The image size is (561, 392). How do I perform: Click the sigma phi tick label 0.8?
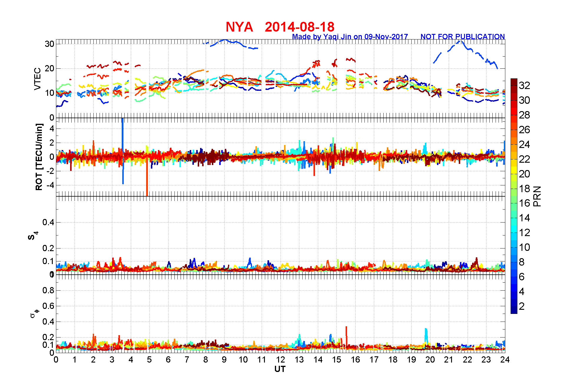coord(48,290)
